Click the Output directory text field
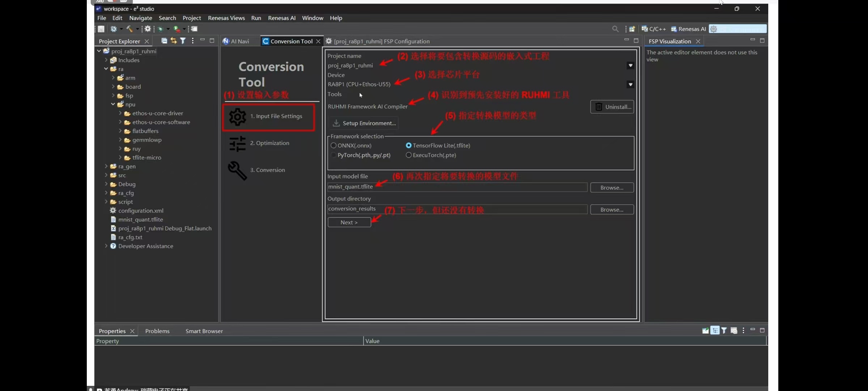 457,209
